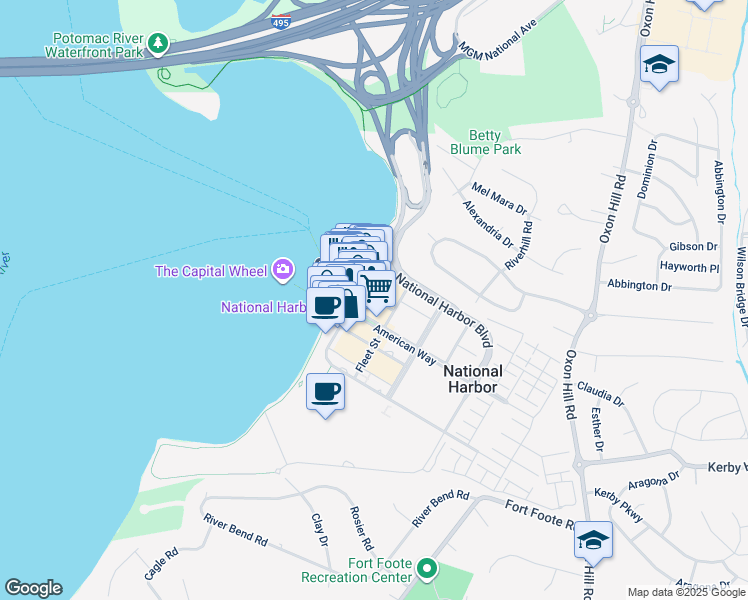This screenshot has width=748, height=600.
Task: Click the Fort Foote Recreation Center label text
Action: (357, 570)
